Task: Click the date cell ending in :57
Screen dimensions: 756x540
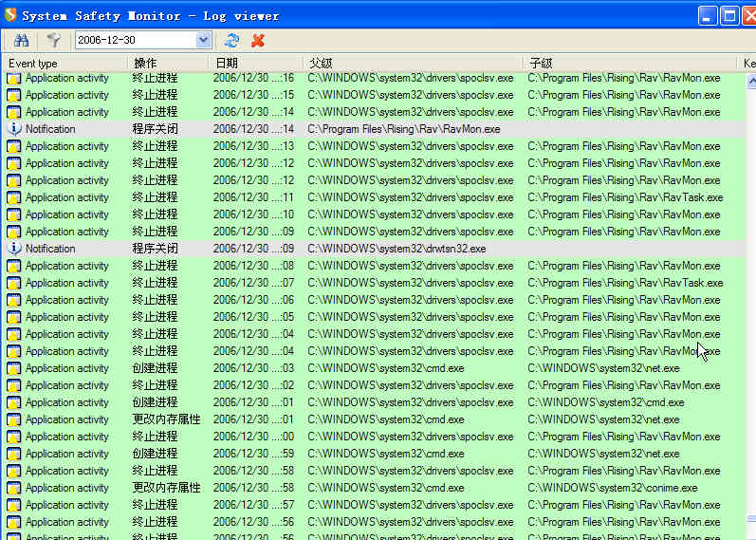Action: click(253, 505)
